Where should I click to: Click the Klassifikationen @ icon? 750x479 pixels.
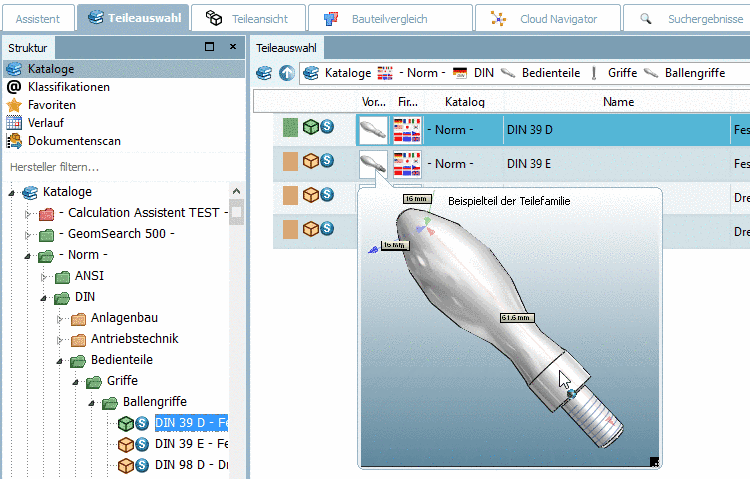[14, 87]
